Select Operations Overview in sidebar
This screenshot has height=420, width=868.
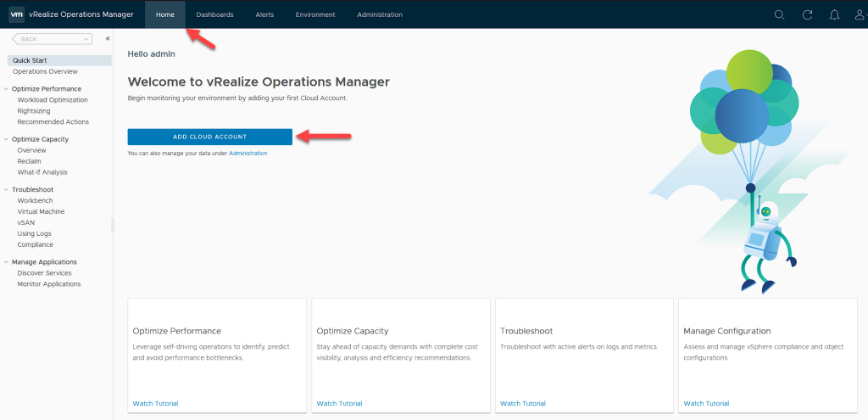click(x=45, y=71)
